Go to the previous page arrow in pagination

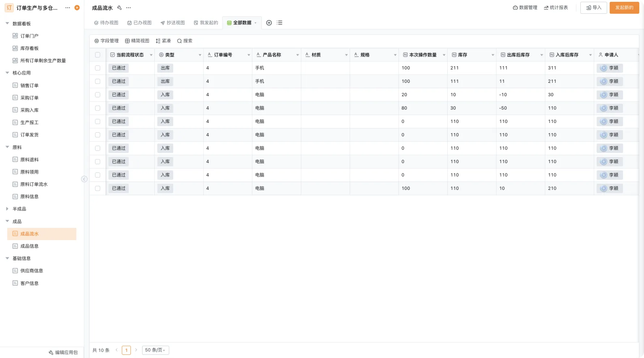click(x=116, y=350)
